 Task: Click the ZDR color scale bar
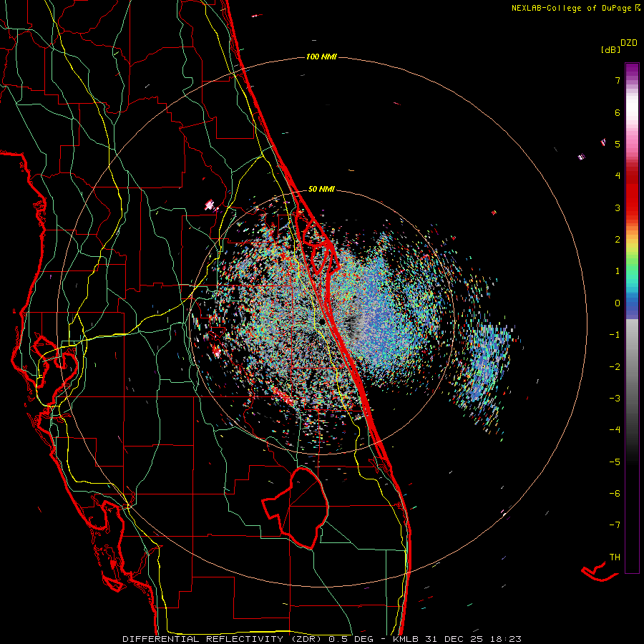[632, 318]
